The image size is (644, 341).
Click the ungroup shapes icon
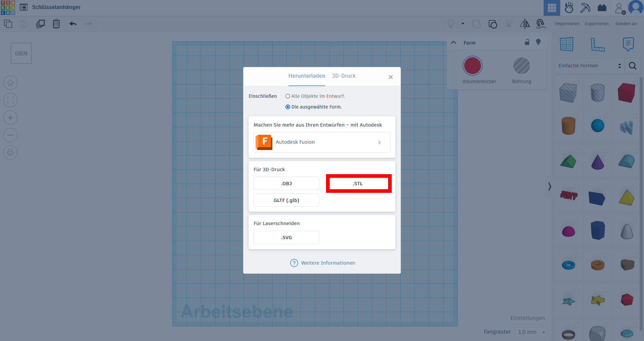[492, 24]
